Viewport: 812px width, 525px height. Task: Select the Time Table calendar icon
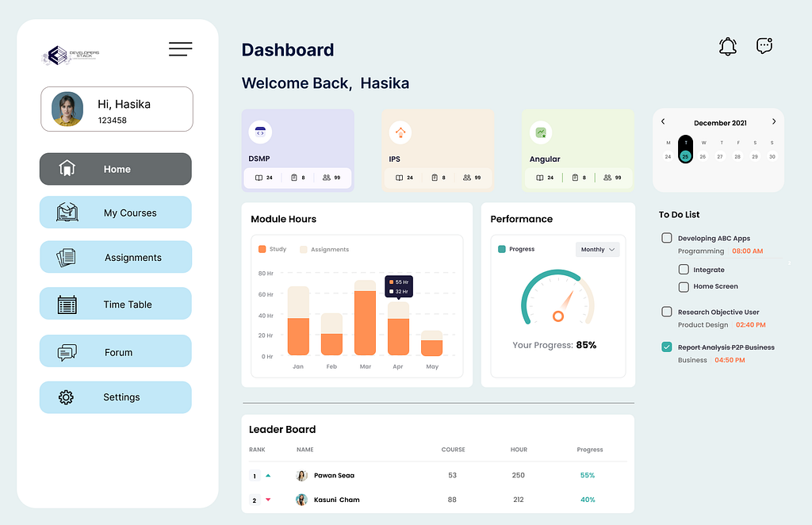67,303
